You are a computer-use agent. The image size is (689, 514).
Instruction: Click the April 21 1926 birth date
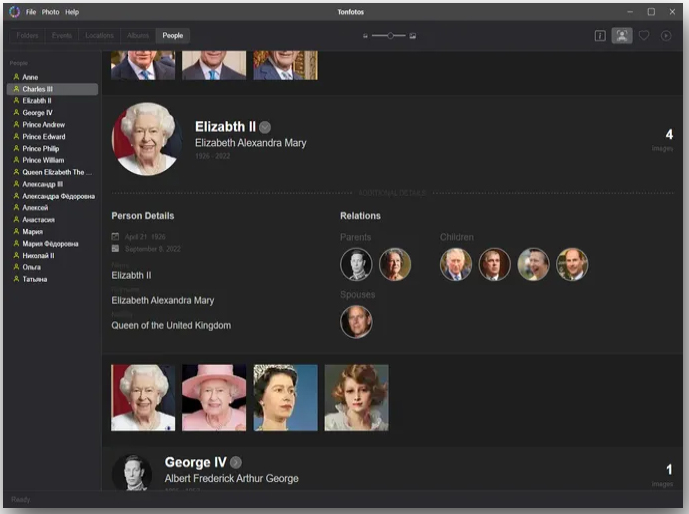[145, 237]
